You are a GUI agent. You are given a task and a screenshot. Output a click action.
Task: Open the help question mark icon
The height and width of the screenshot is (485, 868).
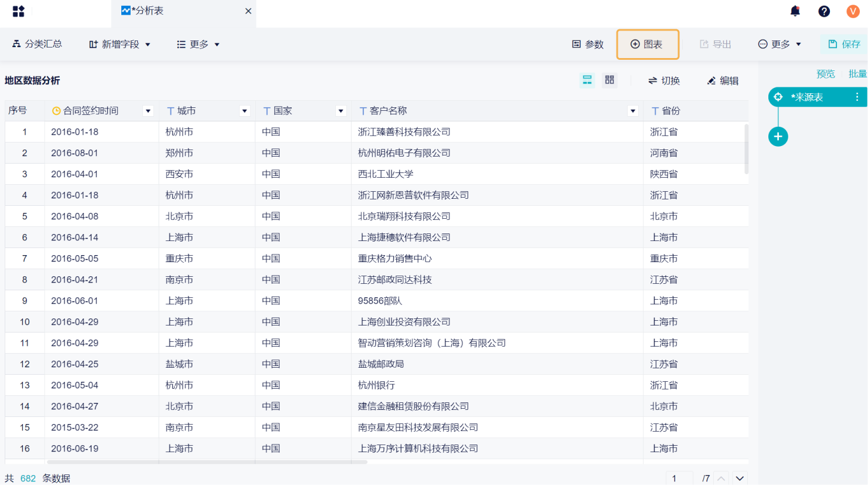[824, 11]
